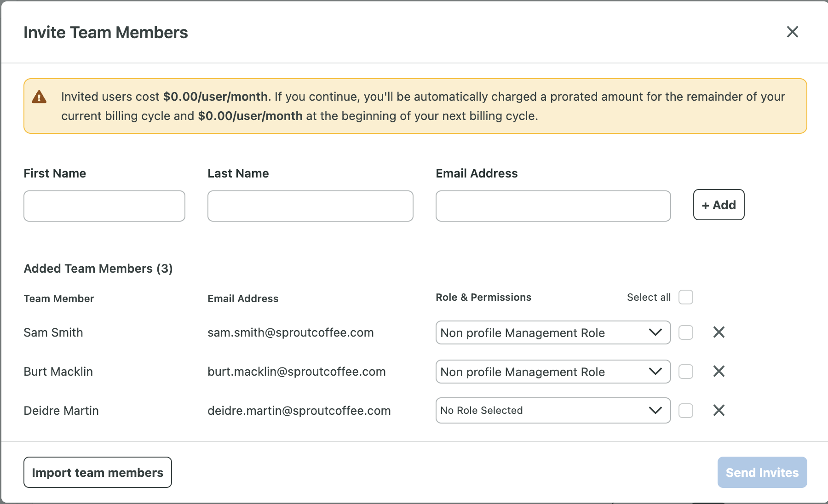Image resolution: width=828 pixels, height=504 pixels.
Task: Check the box for Sam Smith
Action: tap(685, 332)
